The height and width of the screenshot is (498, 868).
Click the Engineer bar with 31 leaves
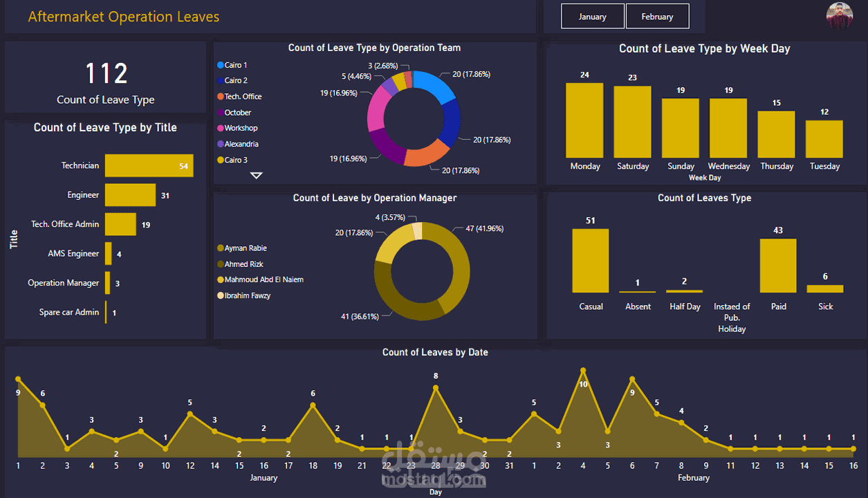pyautogui.click(x=130, y=195)
